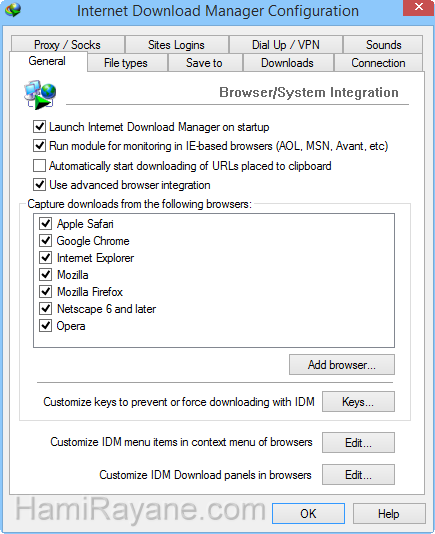Switch to the Sites Logins tab
This screenshot has width=435, height=534.
176,45
